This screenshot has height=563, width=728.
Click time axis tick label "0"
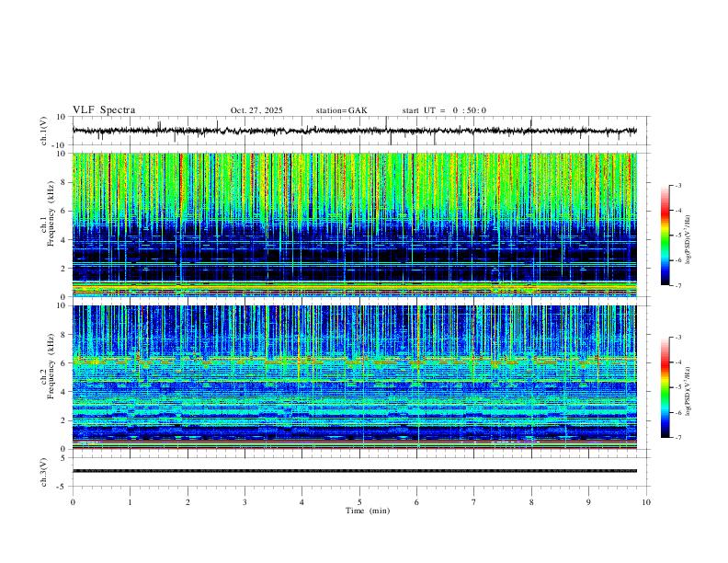pyautogui.click(x=73, y=502)
